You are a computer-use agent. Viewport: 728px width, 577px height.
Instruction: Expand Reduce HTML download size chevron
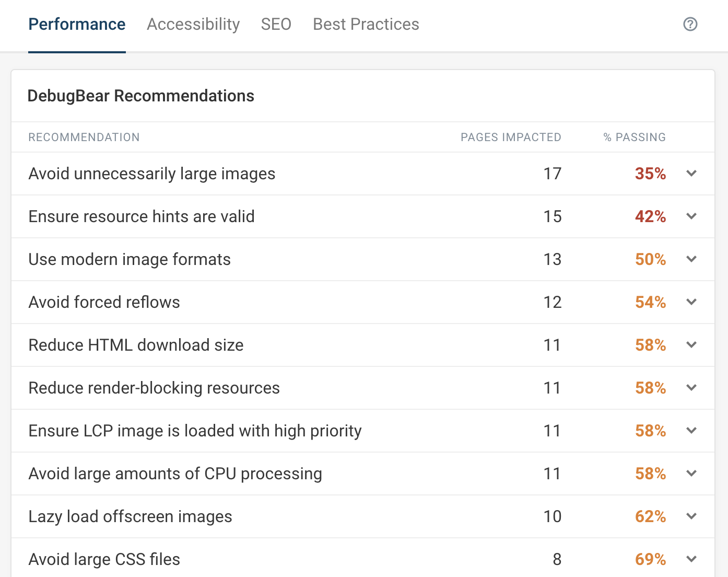tap(691, 345)
